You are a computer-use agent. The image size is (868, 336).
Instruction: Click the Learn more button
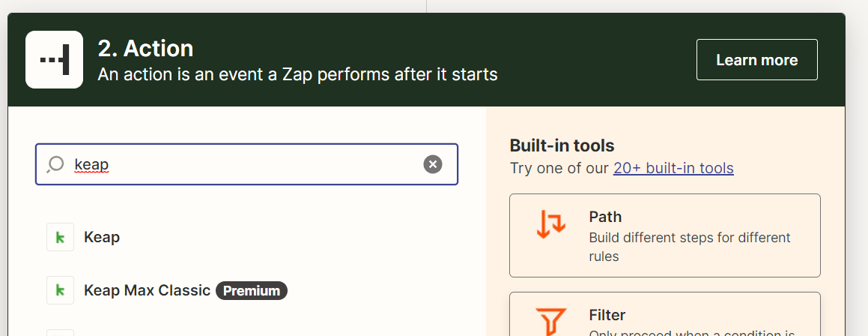[756, 59]
